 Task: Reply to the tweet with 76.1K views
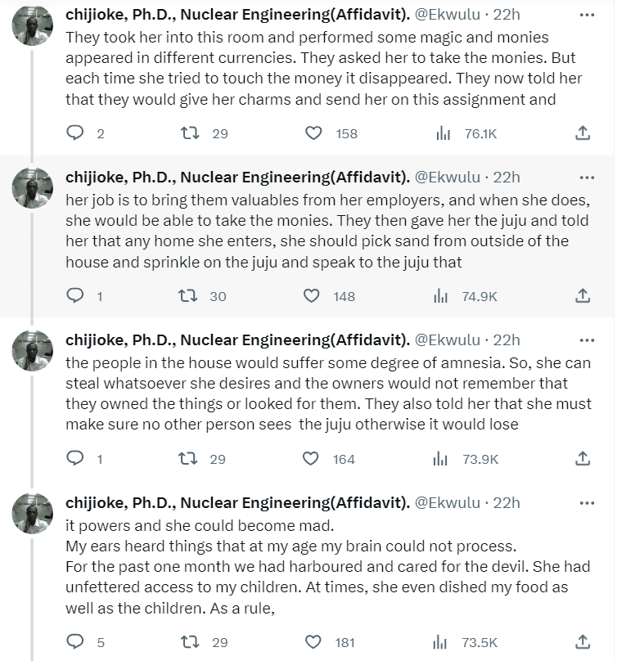click(75, 133)
